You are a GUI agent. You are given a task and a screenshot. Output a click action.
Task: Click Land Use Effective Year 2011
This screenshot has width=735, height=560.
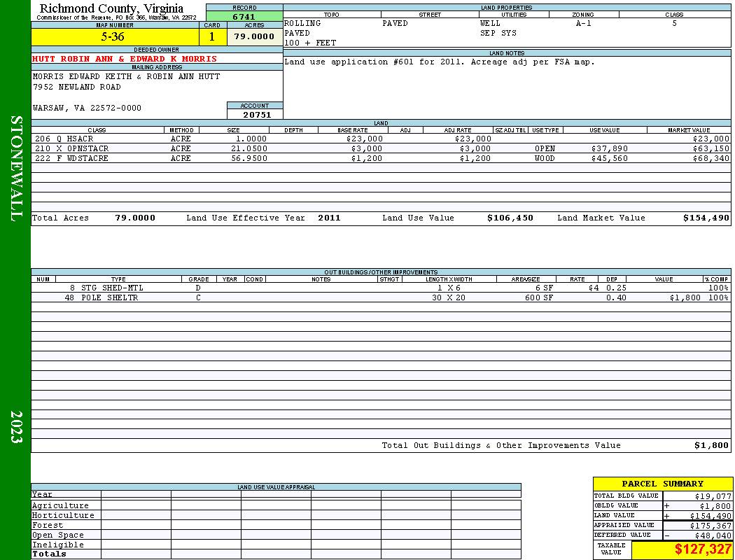coord(329,218)
